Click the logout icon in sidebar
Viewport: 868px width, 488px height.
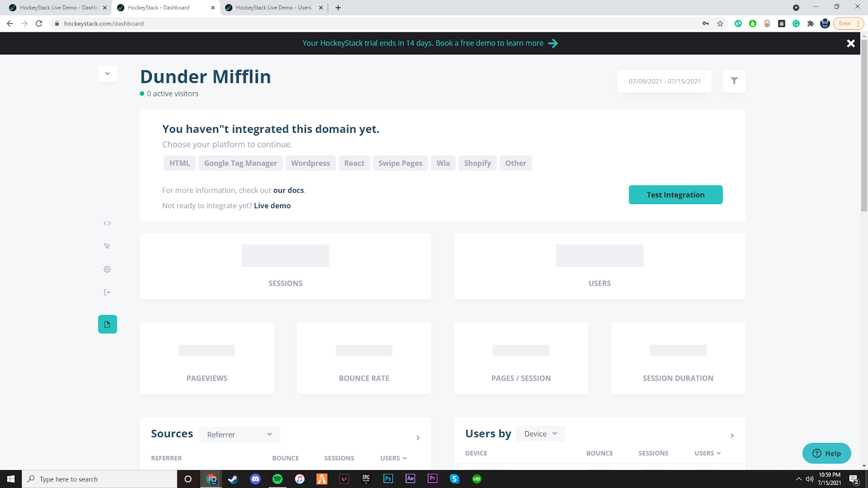pos(107,292)
